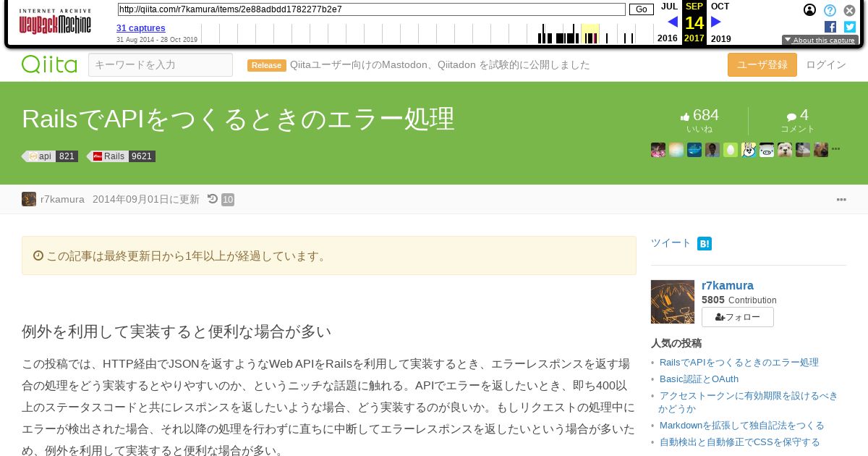
Task: Click the clock icon in outdated warning
Action: coord(38,256)
